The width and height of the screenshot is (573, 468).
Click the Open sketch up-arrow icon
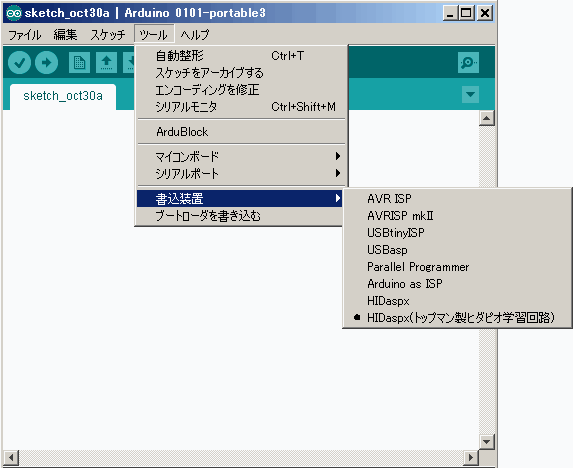tap(106, 62)
